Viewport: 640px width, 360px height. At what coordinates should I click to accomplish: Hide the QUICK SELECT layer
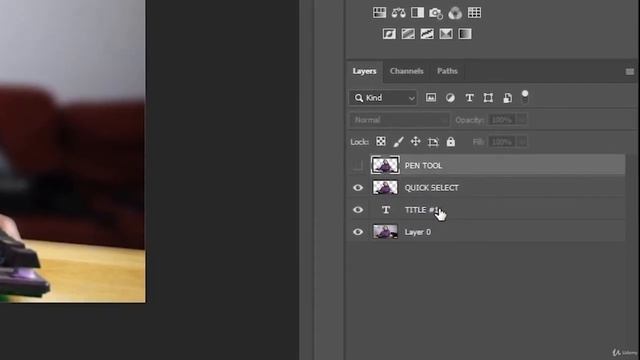[358, 188]
